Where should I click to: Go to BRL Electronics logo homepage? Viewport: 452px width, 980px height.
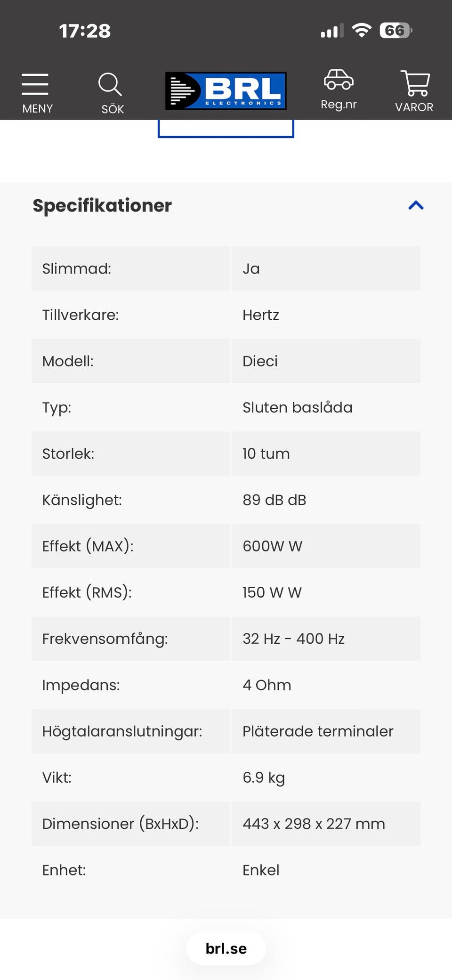tap(226, 91)
